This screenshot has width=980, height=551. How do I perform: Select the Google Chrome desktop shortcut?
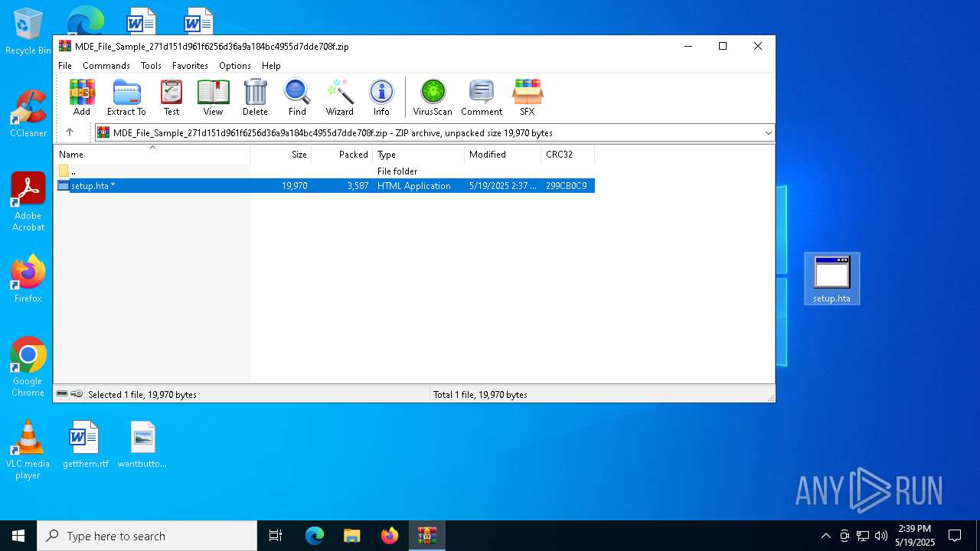tap(28, 367)
